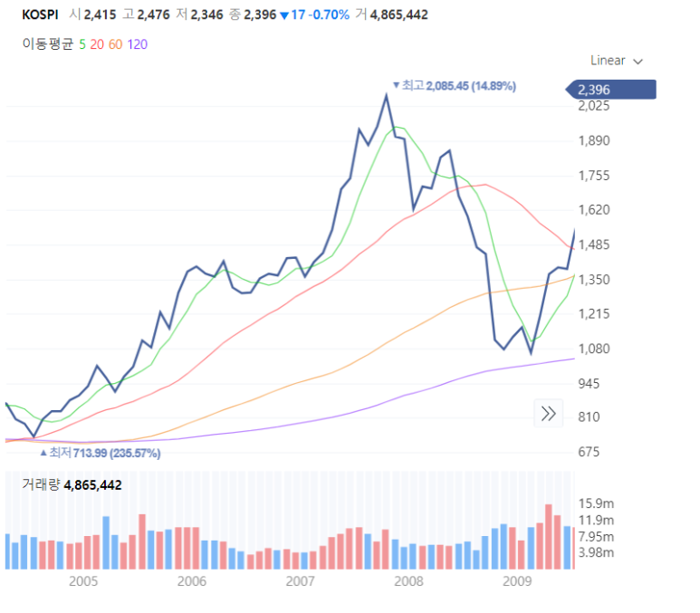Click the 최고 2,085.45 high marker
The width and height of the screenshot is (700, 613).
(x=455, y=86)
